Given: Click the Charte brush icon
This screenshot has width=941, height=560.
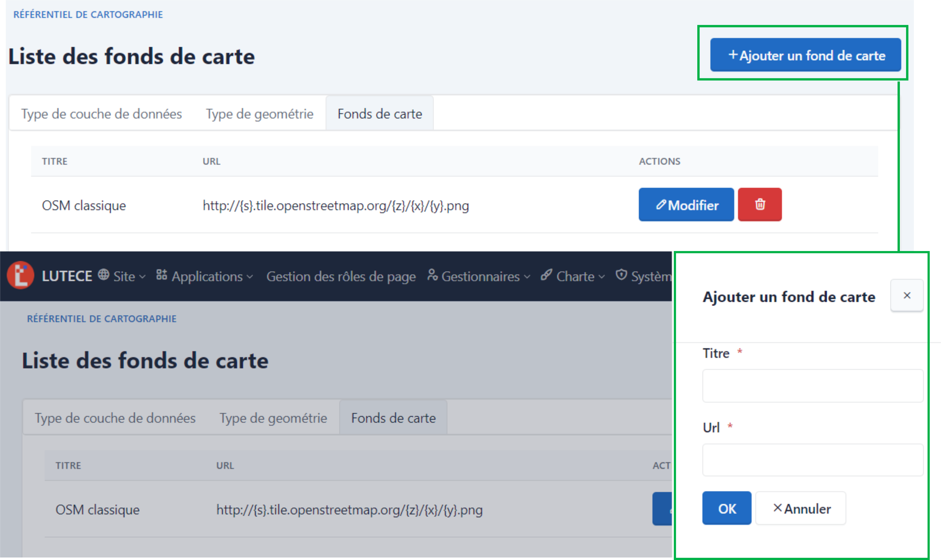Looking at the screenshot, I should (x=546, y=275).
